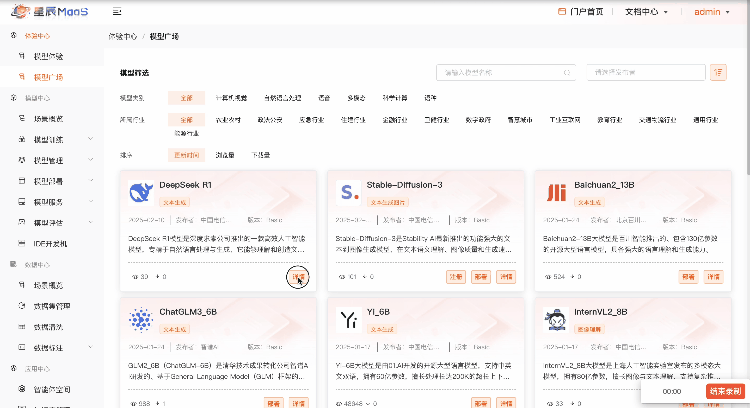This screenshot has height=408, width=750.
Task: Click the InternVL2_8B avatar logo
Action: coord(556,320)
